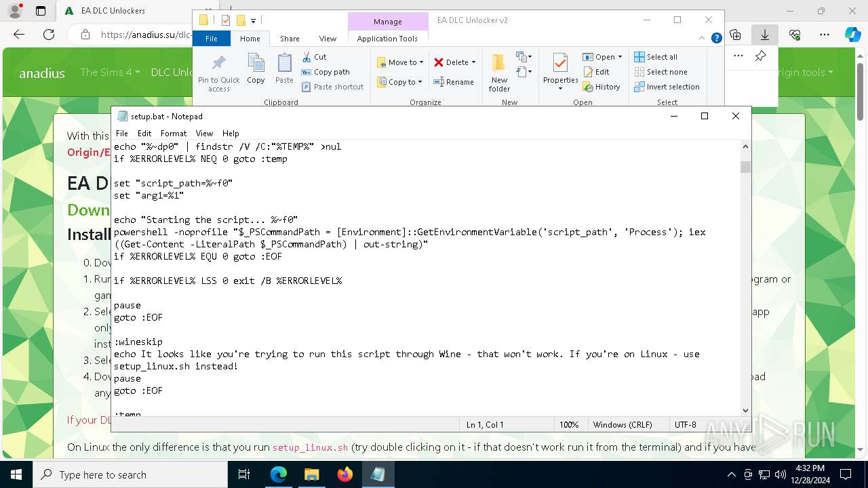
Task: Open the New item dropdown icon
Action: point(524,57)
